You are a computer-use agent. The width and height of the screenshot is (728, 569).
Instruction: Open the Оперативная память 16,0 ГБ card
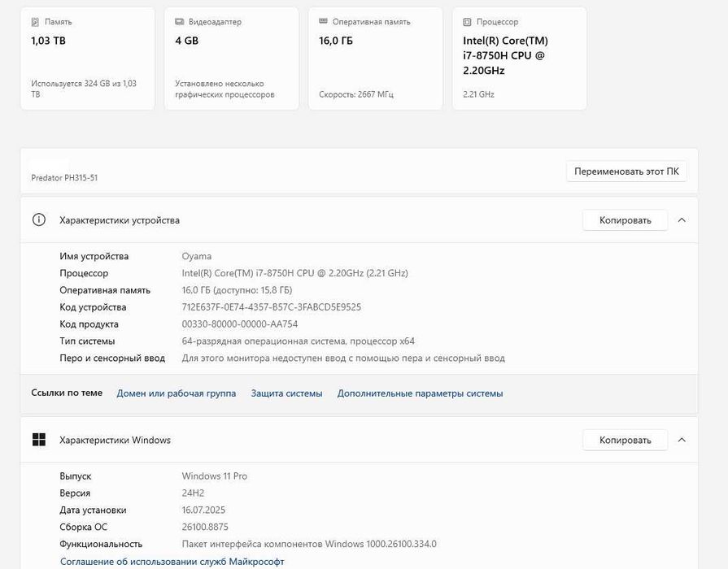[375, 59]
